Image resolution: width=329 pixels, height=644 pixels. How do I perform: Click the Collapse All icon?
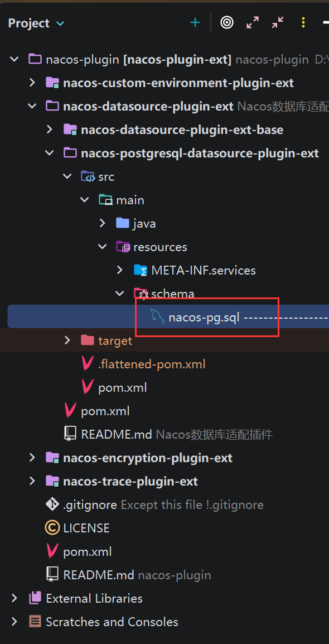tap(278, 22)
